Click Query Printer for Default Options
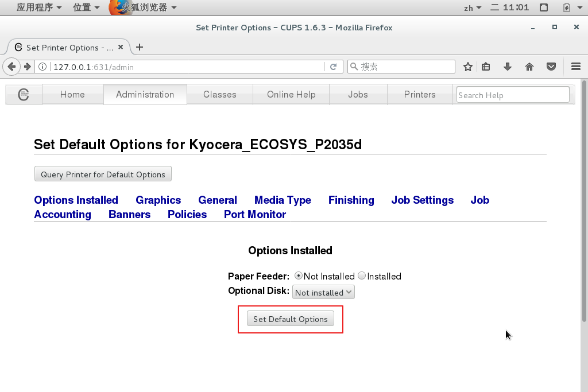The image size is (588, 392). [x=103, y=174]
